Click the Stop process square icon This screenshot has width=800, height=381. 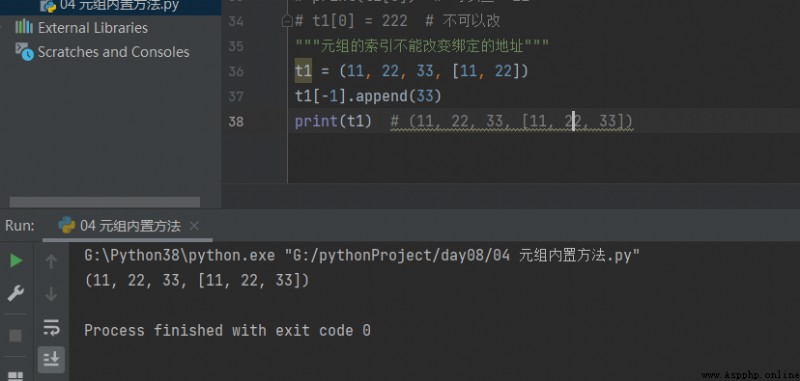pos(16,335)
